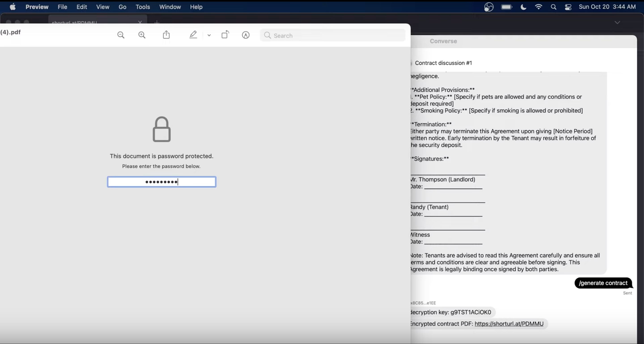Screen dimensions: 644x344
Task: Click the Contract discussion #1 title
Action: click(x=444, y=63)
